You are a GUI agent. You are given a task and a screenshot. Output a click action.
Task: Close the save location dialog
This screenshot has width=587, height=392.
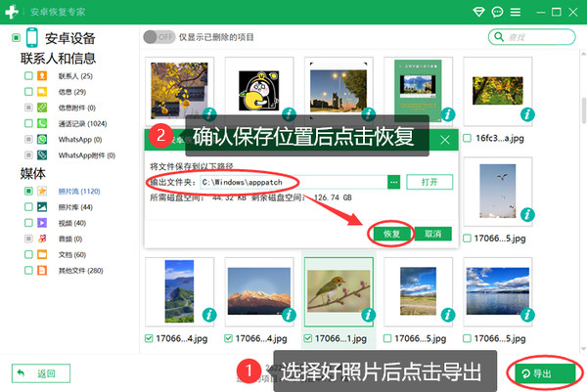(x=445, y=140)
